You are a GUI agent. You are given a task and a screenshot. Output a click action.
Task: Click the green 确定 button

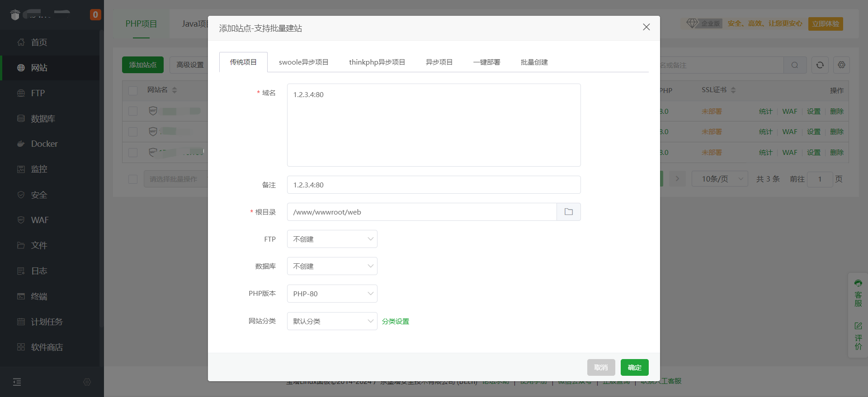(x=634, y=367)
